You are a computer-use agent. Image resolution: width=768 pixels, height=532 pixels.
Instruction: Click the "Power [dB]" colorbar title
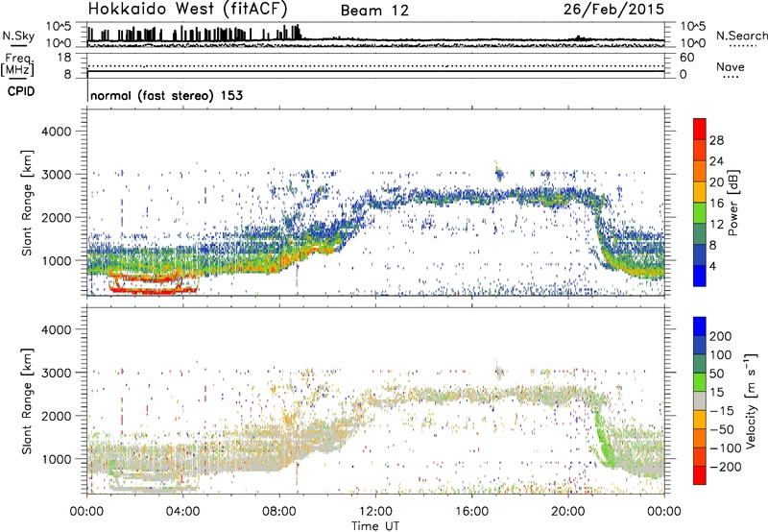[732, 203]
